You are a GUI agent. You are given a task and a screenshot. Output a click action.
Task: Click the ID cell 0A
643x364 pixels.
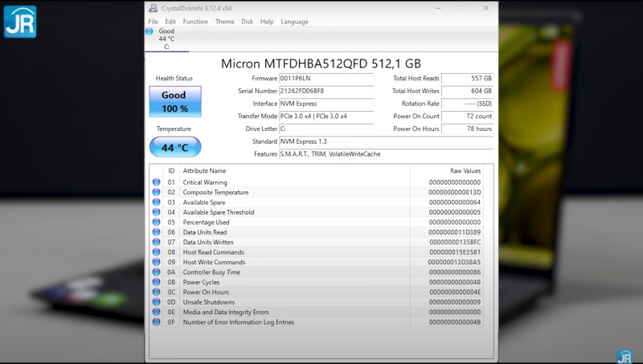coord(171,272)
